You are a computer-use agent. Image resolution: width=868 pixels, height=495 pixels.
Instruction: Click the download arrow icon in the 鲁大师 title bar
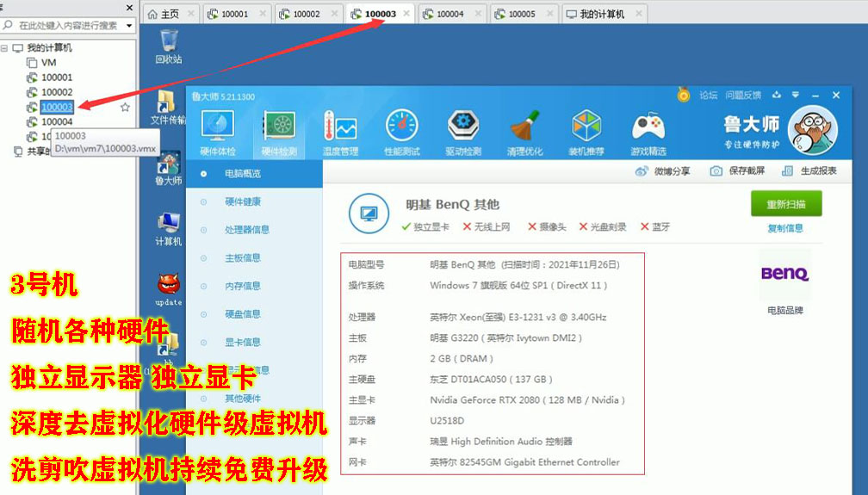pyautogui.click(x=777, y=95)
